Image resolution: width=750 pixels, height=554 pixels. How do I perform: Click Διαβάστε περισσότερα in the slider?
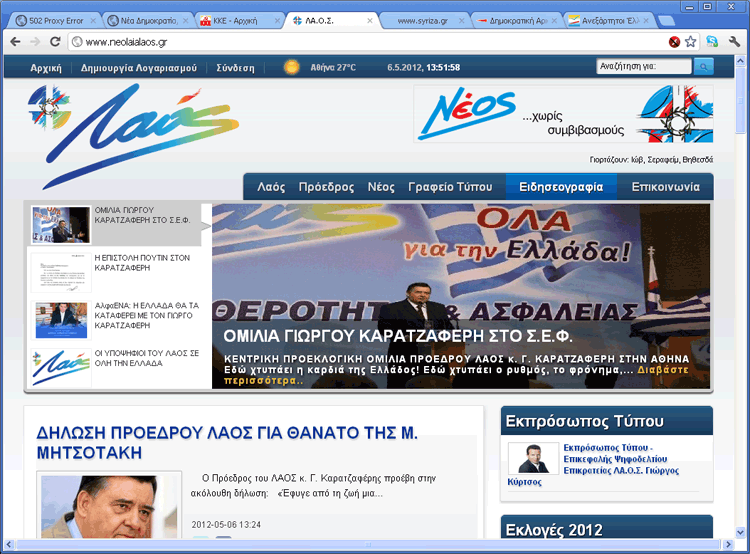pos(662,370)
